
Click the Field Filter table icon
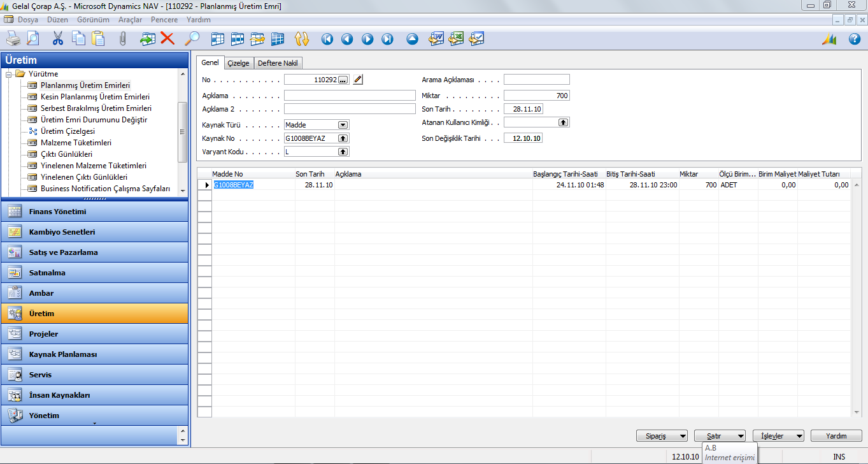coord(218,39)
